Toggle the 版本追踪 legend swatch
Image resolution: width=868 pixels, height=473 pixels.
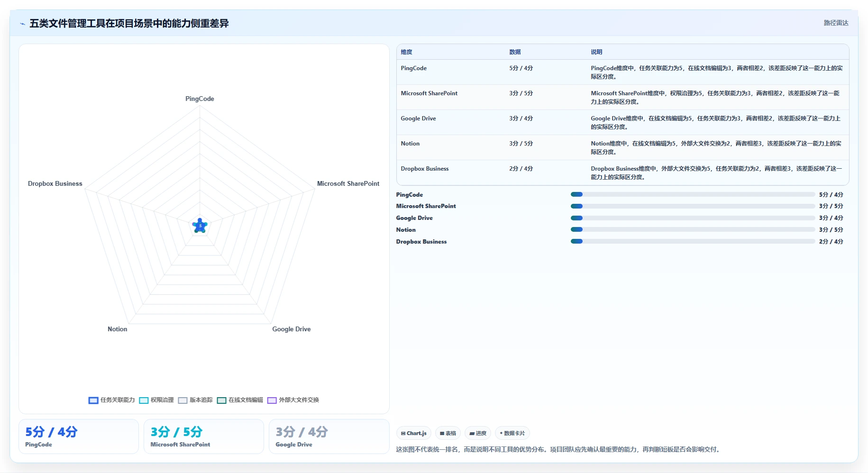(x=183, y=400)
